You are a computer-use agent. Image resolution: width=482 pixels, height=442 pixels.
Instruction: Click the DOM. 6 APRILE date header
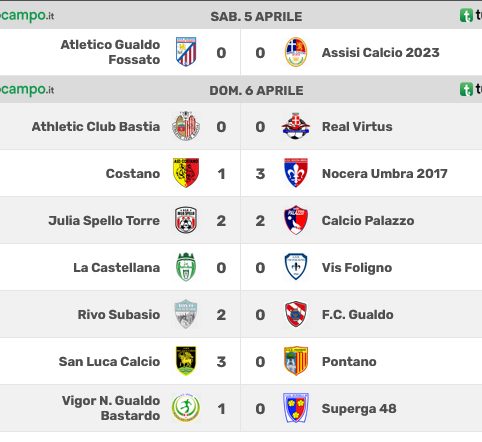coord(256,90)
